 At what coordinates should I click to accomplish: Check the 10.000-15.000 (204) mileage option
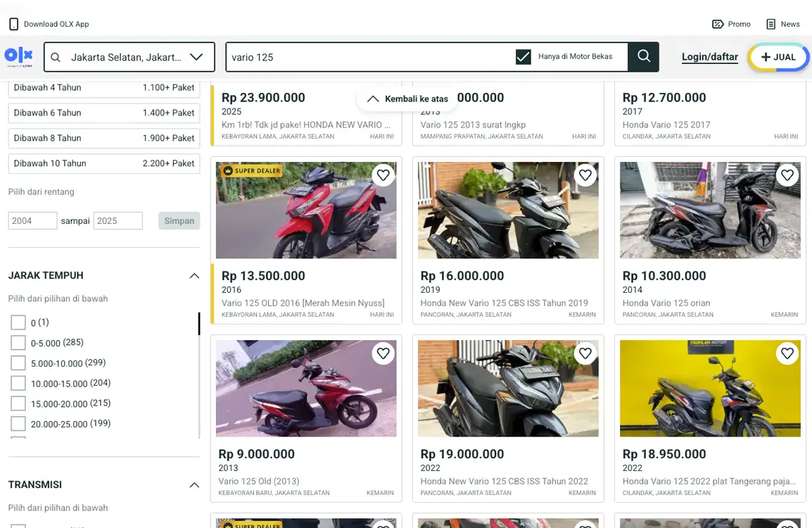pos(18,383)
